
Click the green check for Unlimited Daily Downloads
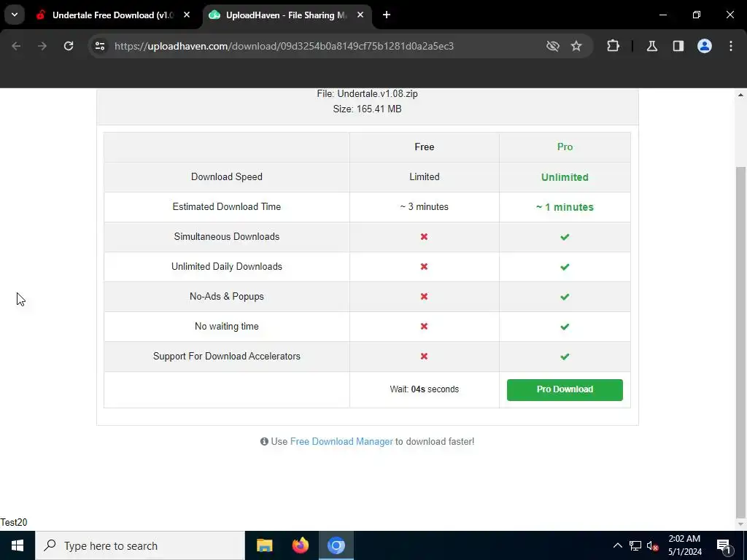(565, 267)
